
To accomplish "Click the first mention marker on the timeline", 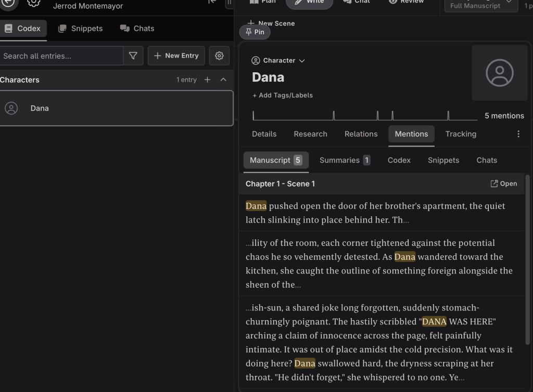I will [x=253, y=115].
